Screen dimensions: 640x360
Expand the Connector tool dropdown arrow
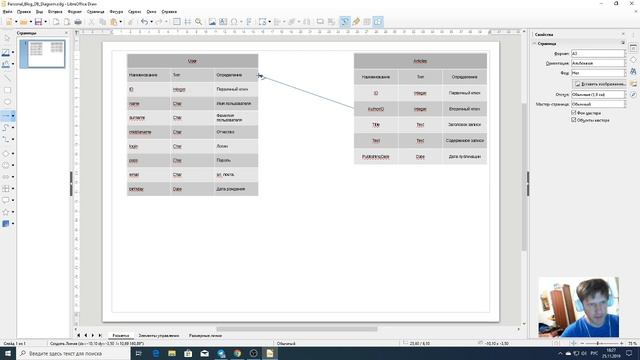pyautogui.click(x=13, y=140)
